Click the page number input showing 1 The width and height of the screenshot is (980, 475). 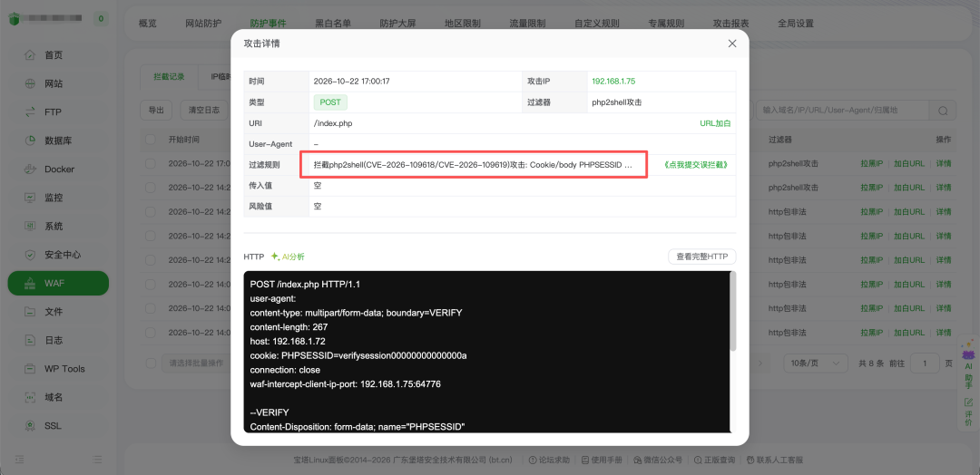[925, 364]
